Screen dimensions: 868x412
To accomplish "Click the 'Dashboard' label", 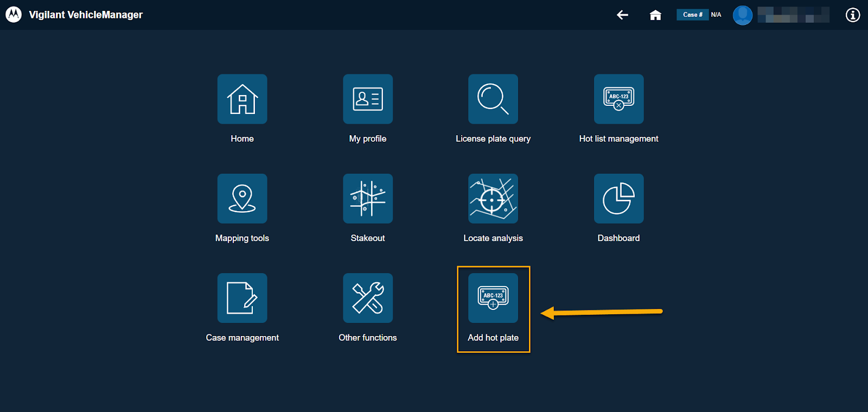I will [x=618, y=238].
